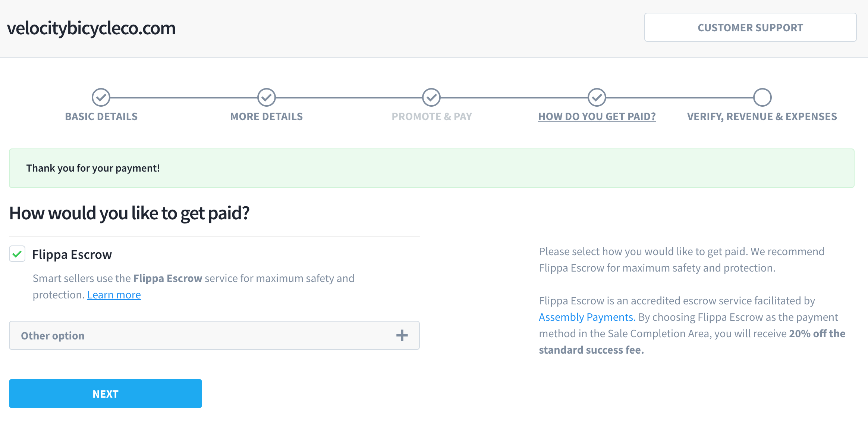
Task: Click the empty Verify, Revenue & Expenses step circle
Action: 762,98
